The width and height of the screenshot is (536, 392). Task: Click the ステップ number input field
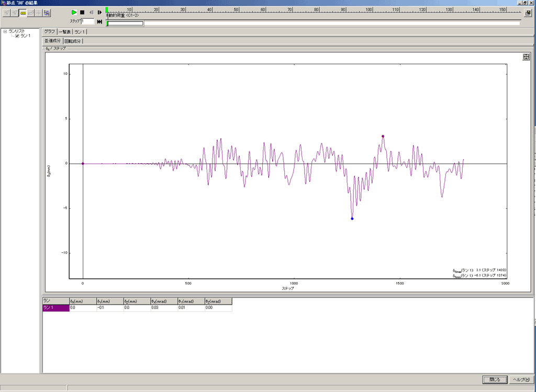87,21
